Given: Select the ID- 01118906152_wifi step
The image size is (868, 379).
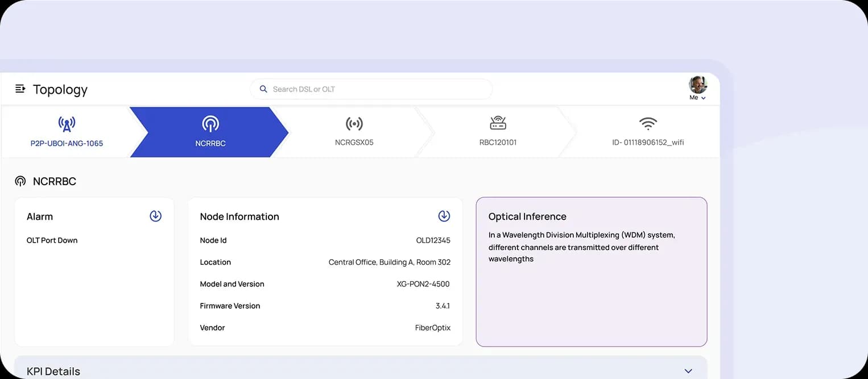Looking at the screenshot, I should click(x=648, y=132).
